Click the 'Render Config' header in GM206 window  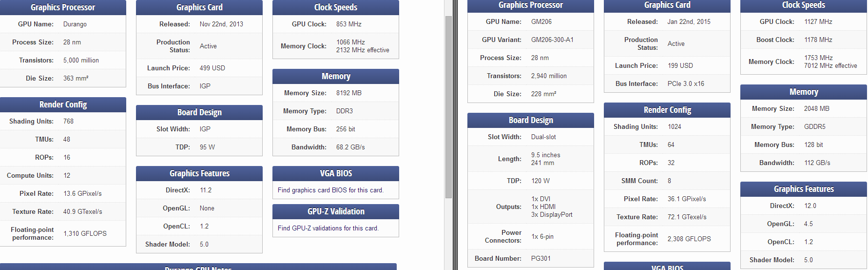pos(667,110)
